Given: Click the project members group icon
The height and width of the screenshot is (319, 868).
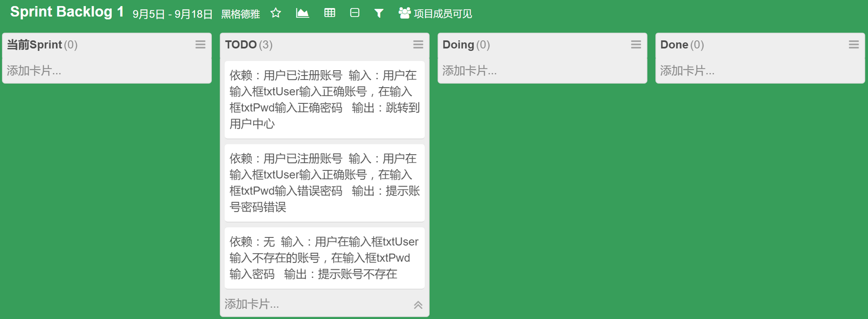Looking at the screenshot, I should coord(404,13).
